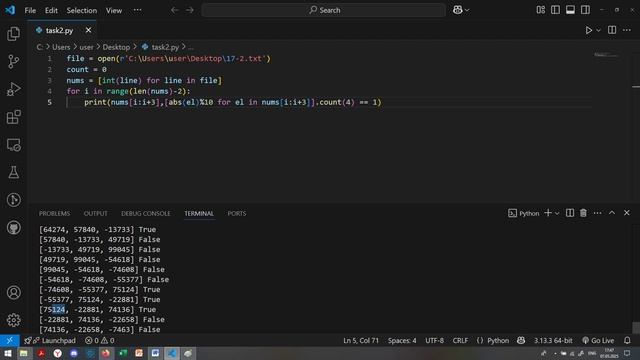
Task: Click the Search command center field
Action: (324, 10)
